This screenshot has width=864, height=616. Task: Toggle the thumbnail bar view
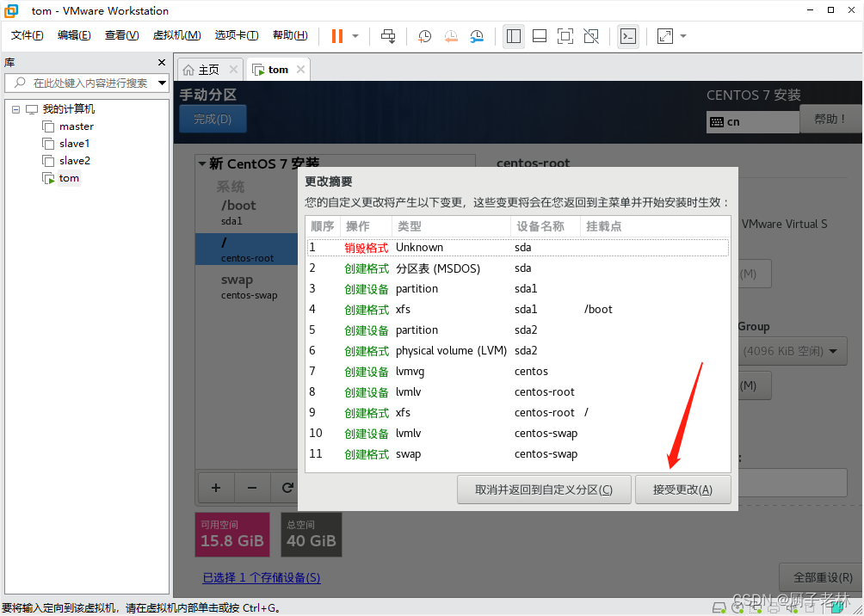[x=540, y=36]
